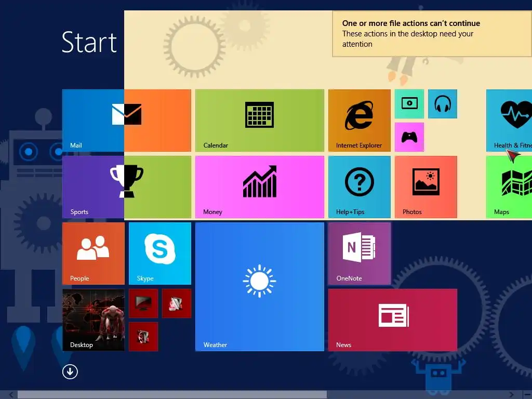This screenshot has width=532, height=399.
Task: Open the Maps tile
Action: point(509,187)
